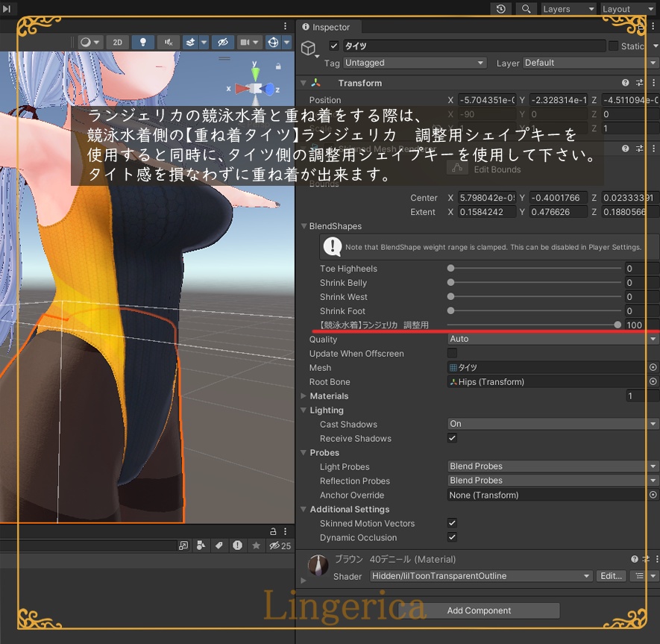Open the Undo History icon
This screenshot has width=660, height=644.
point(500,9)
